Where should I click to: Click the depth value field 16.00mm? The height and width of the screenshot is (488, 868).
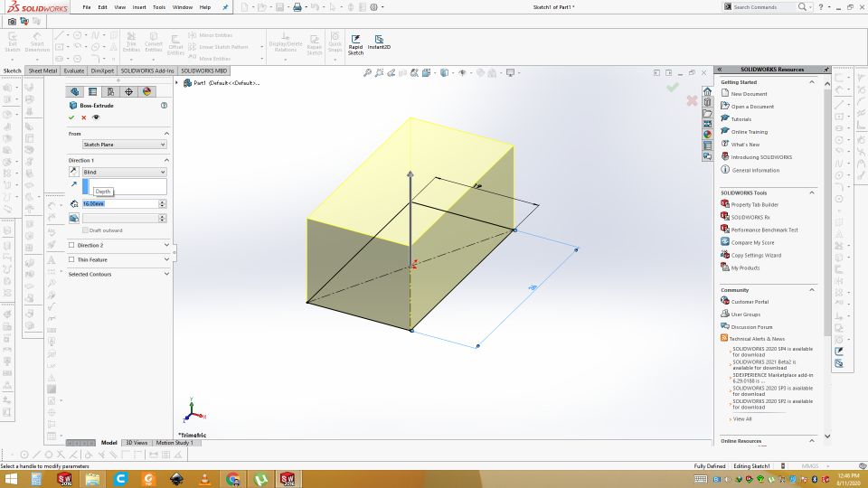(120, 203)
